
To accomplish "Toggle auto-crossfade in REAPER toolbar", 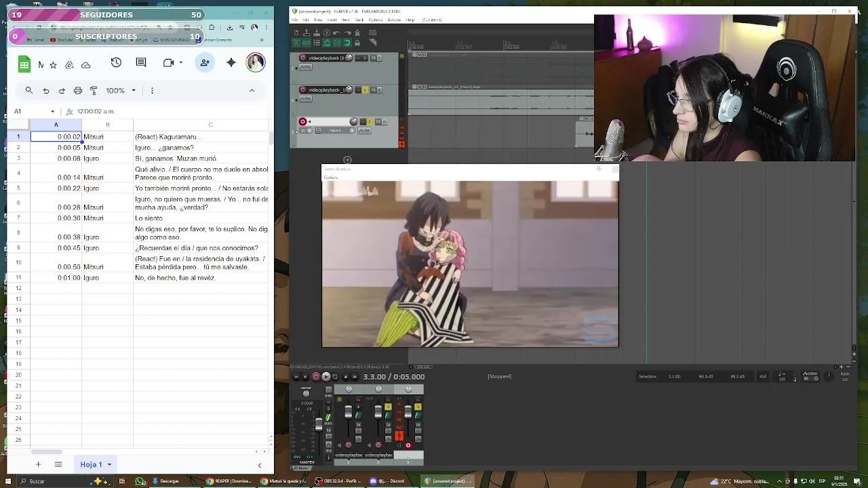I will click(x=296, y=43).
